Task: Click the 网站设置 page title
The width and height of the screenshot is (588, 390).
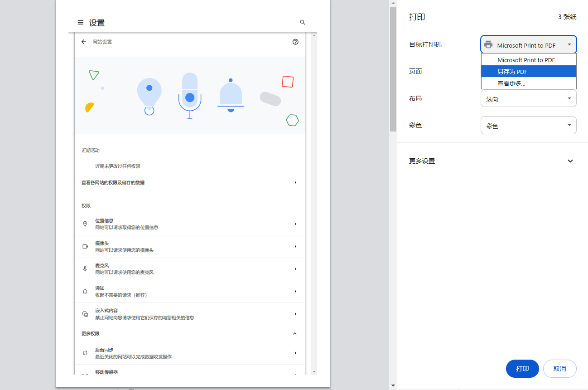Action: click(102, 42)
